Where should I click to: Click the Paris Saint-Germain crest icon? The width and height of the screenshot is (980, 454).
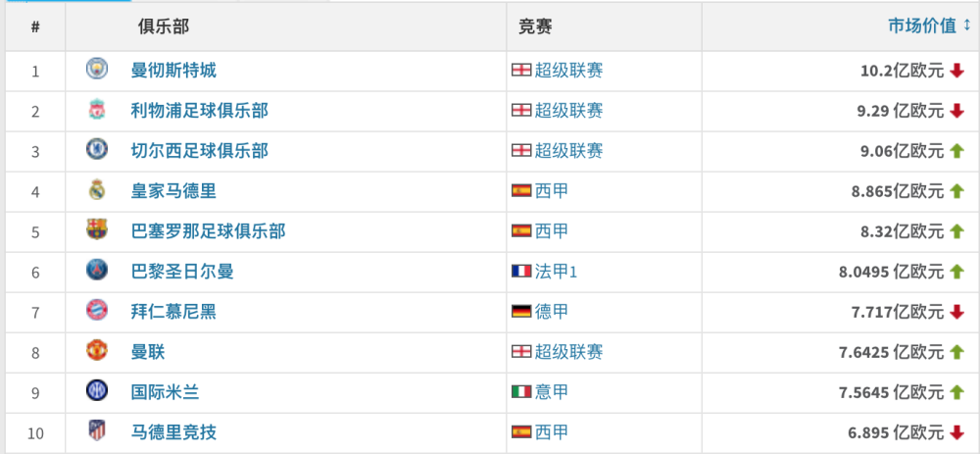(97, 271)
